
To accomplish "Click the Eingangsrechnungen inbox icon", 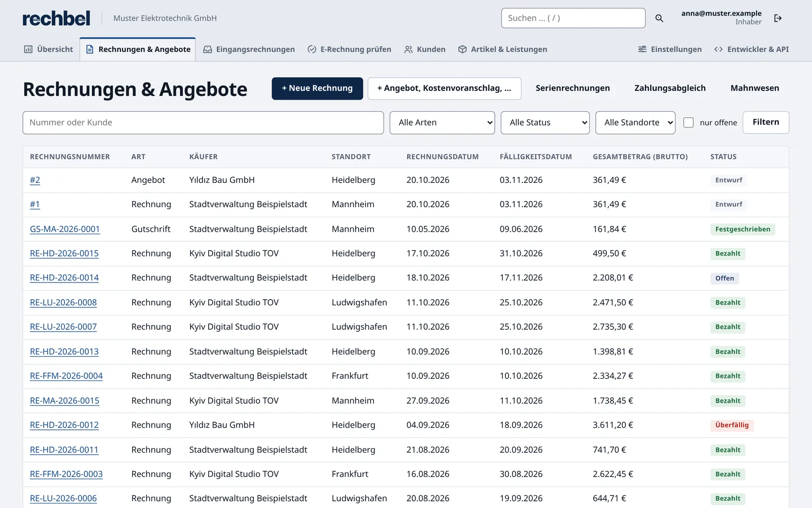I will (x=208, y=49).
